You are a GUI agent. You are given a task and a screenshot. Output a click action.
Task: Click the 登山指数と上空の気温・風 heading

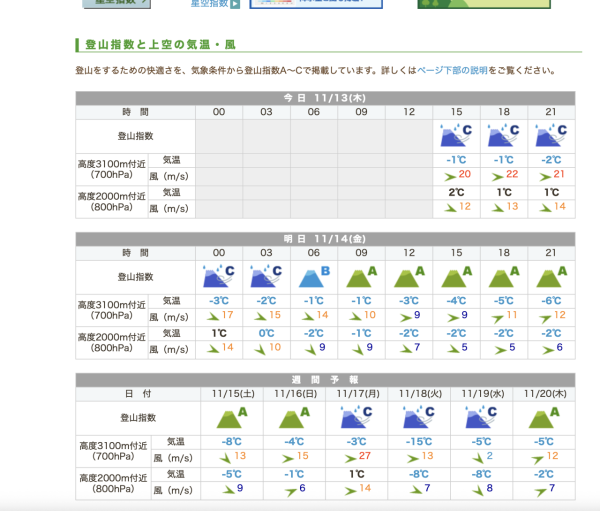[160, 45]
